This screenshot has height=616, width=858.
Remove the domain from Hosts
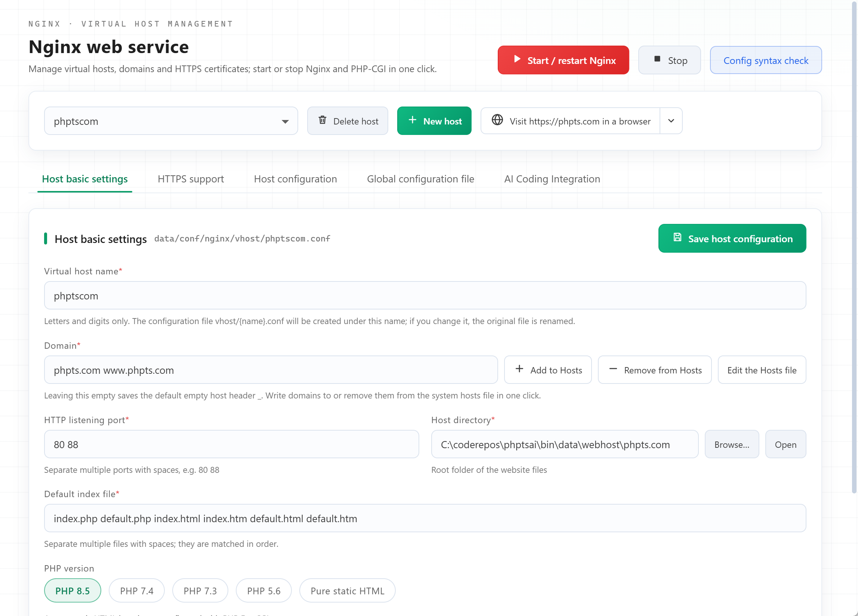[x=654, y=370]
